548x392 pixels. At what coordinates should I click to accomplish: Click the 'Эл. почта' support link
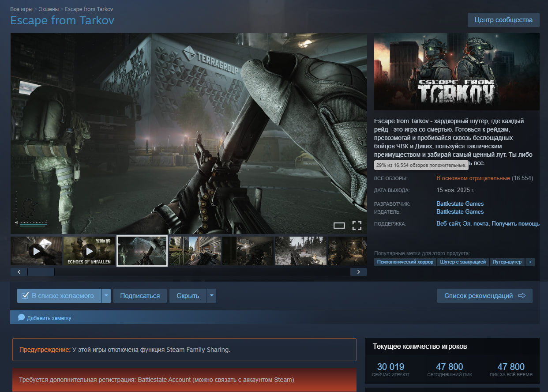pos(476,224)
